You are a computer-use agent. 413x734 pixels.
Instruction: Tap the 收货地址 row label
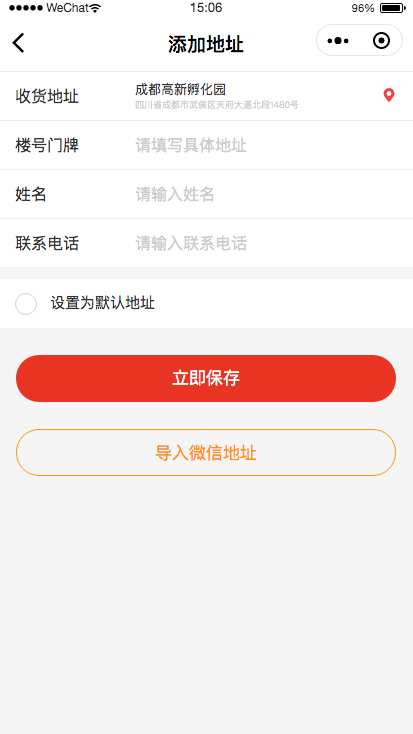47,96
